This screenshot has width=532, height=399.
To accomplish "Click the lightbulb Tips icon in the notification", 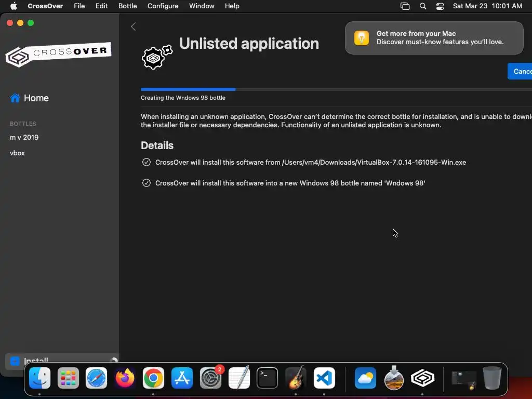I will point(362,38).
